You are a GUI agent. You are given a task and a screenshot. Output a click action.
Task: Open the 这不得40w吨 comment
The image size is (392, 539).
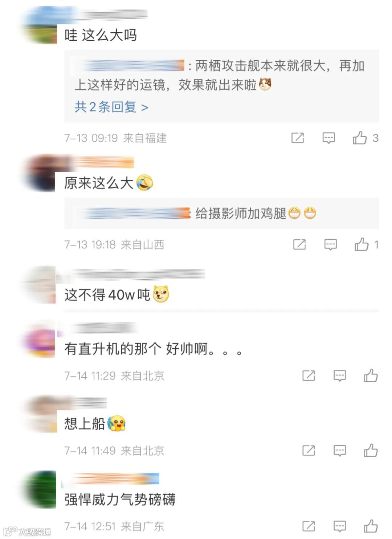117,294
